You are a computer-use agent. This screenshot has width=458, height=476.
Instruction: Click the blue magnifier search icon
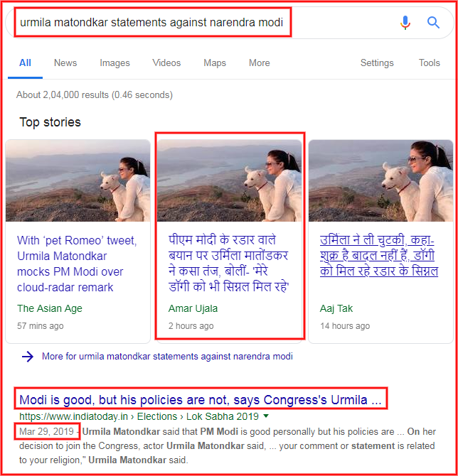(433, 23)
